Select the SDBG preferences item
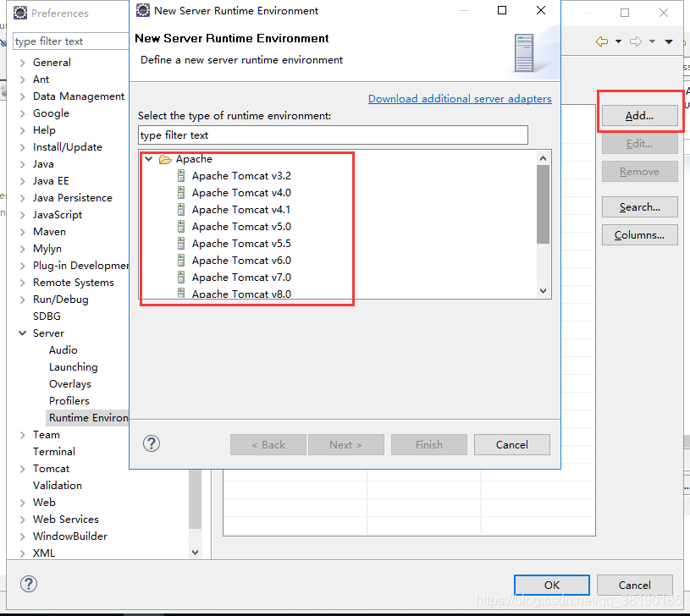Screen dimensions: 690x616 47,316
